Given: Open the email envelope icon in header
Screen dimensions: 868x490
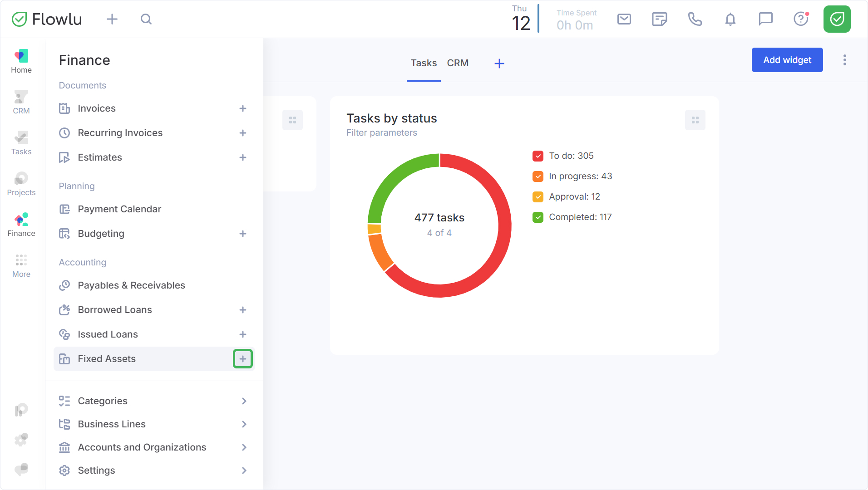Looking at the screenshot, I should (x=624, y=19).
